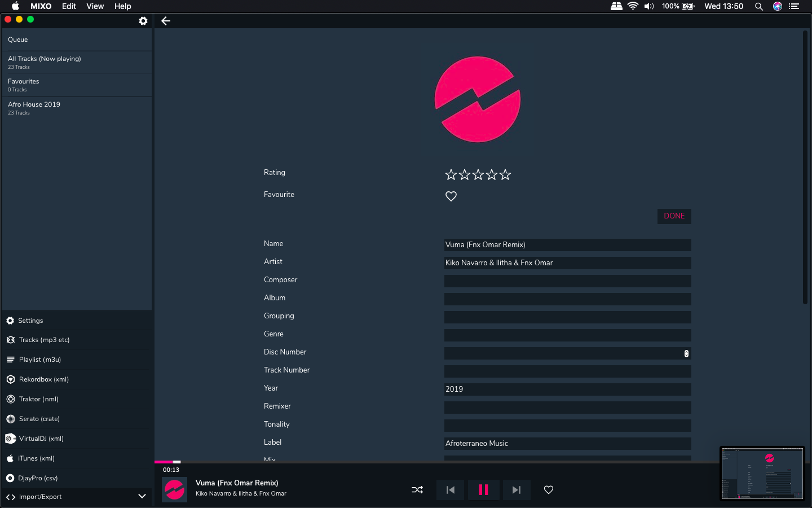The width and height of the screenshot is (812, 508).
Task: Toggle shuffle playback icon
Action: point(417,490)
